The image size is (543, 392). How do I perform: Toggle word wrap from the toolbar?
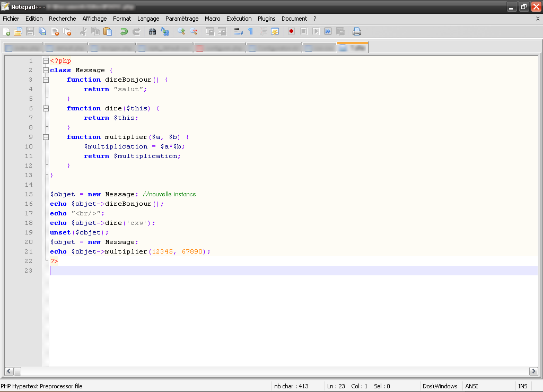click(238, 31)
